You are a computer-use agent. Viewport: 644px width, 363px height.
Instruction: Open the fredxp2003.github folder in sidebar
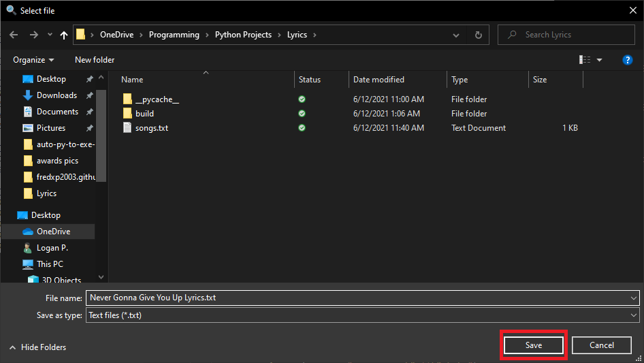(x=66, y=177)
